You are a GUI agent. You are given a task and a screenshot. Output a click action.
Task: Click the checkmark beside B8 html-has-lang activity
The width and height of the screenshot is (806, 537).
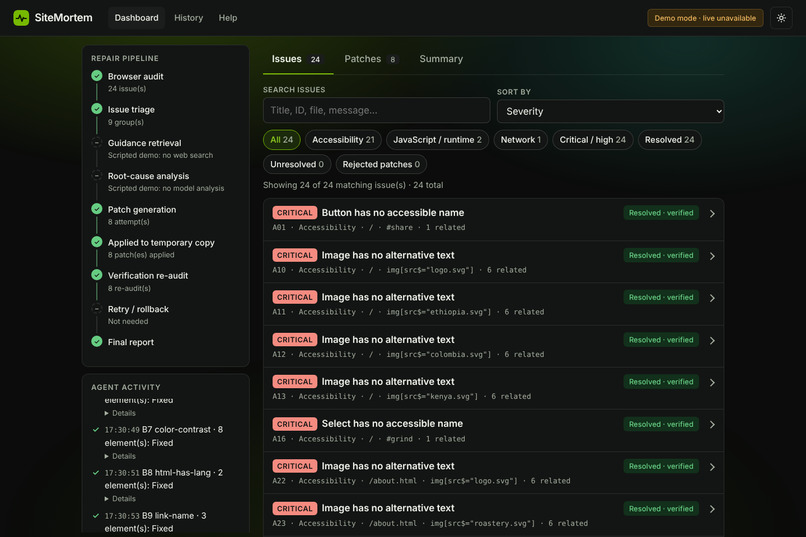[96, 473]
